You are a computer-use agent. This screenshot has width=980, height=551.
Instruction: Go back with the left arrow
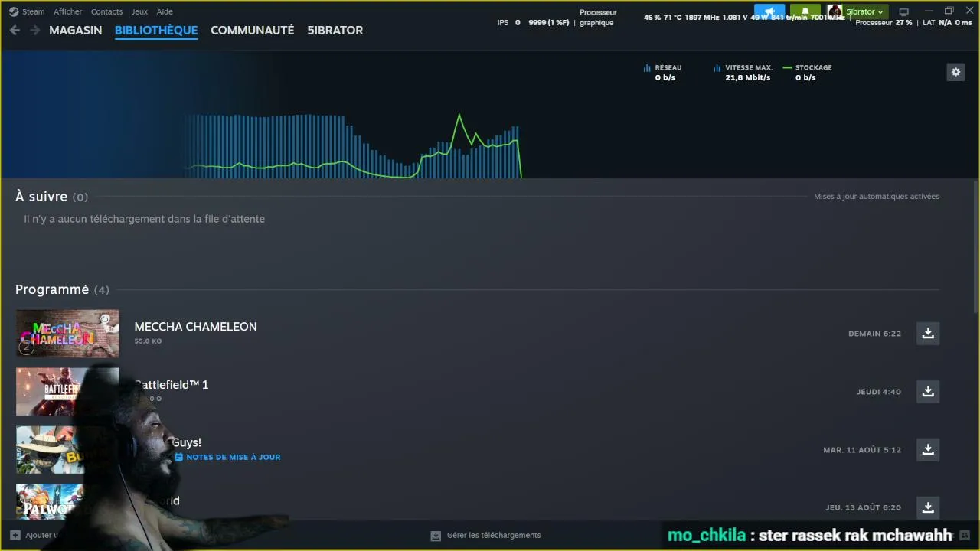pos(15,30)
